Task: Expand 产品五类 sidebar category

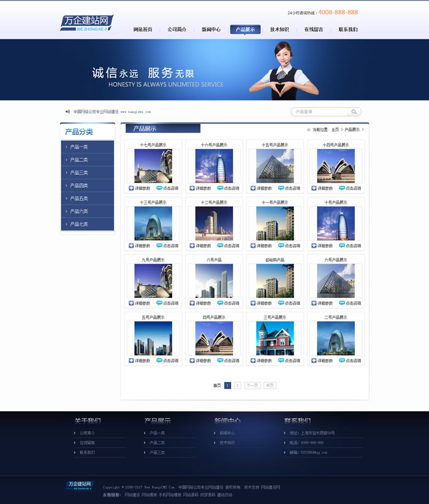Action: click(88, 198)
